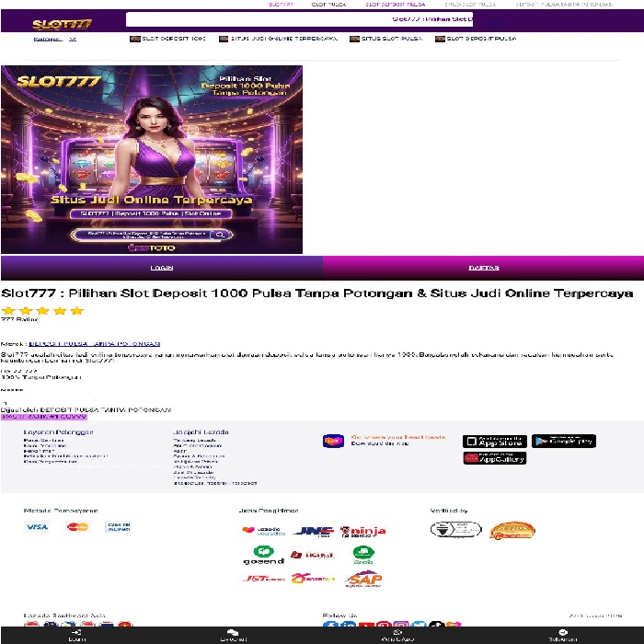This screenshot has width=644, height=644.
Task: Click the App Store download badge
Action: (495, 442)
